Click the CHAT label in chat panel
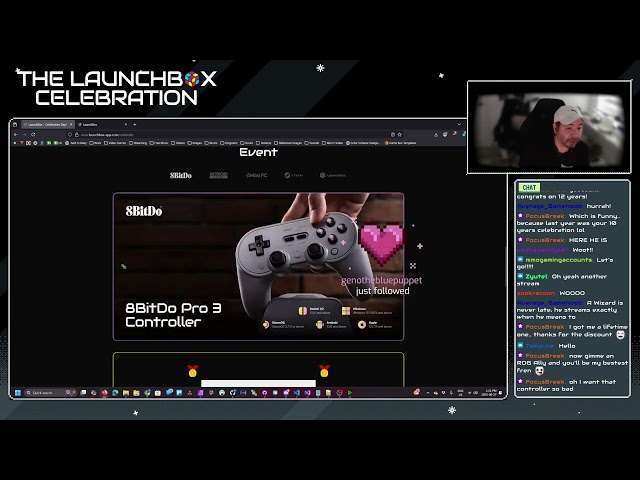 pyautogui.click(x=529, y=187)
